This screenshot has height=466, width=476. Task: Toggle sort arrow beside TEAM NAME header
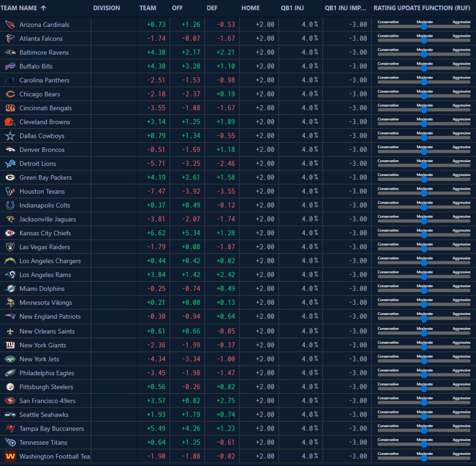coord(43,8)
